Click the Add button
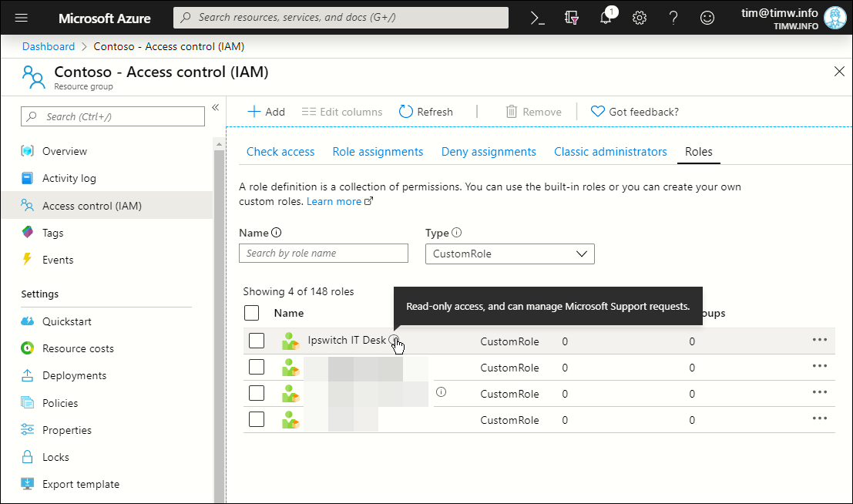The width and height of the screenshot is (853, 504). (266, 112)
